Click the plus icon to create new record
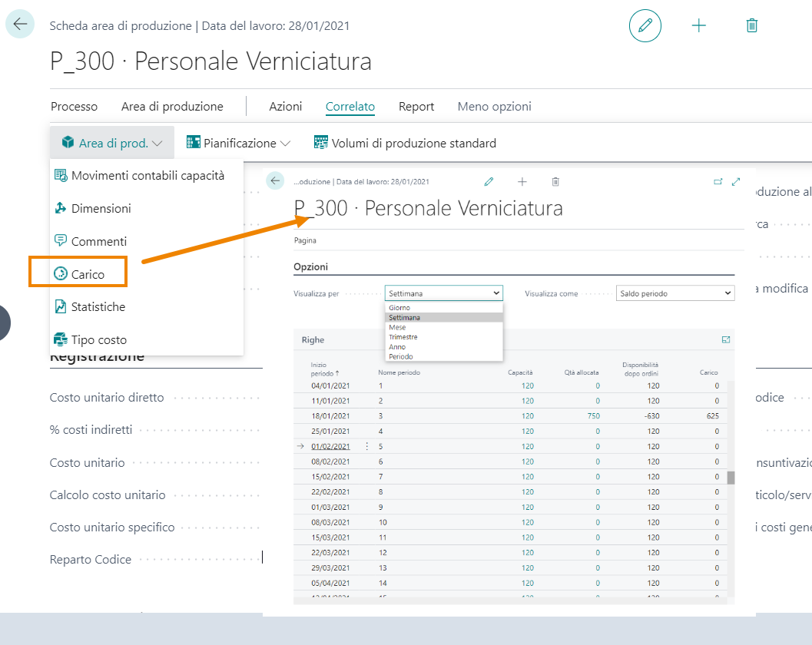The width and height of the screenshot is (812, 645). [698, 25]
